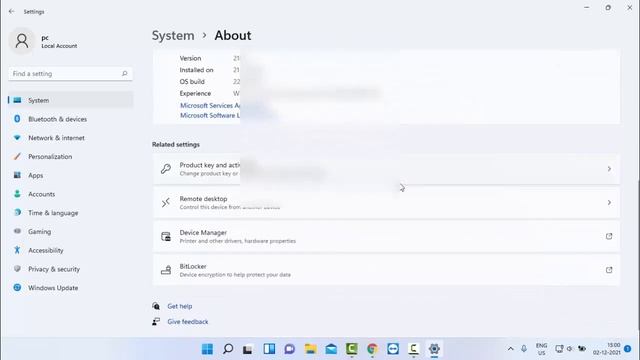640x360 pixels.
Task: Open Personalization settings
Action: (70, 156)
